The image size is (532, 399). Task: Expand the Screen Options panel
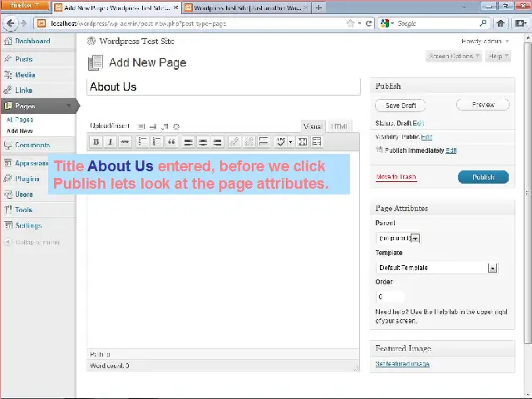(454, 56)
